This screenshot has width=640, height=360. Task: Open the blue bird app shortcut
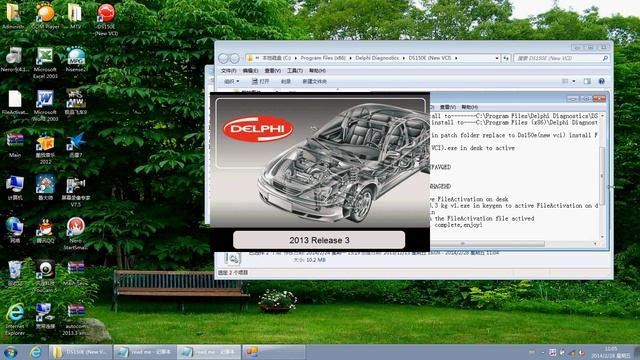point(76,145)
